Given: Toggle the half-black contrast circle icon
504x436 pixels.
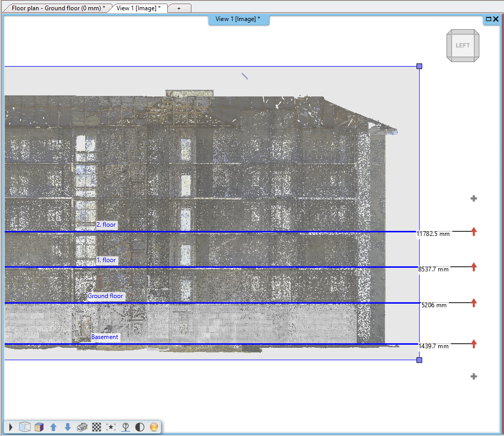Looking at the screenshot, I should coord(140,427).
